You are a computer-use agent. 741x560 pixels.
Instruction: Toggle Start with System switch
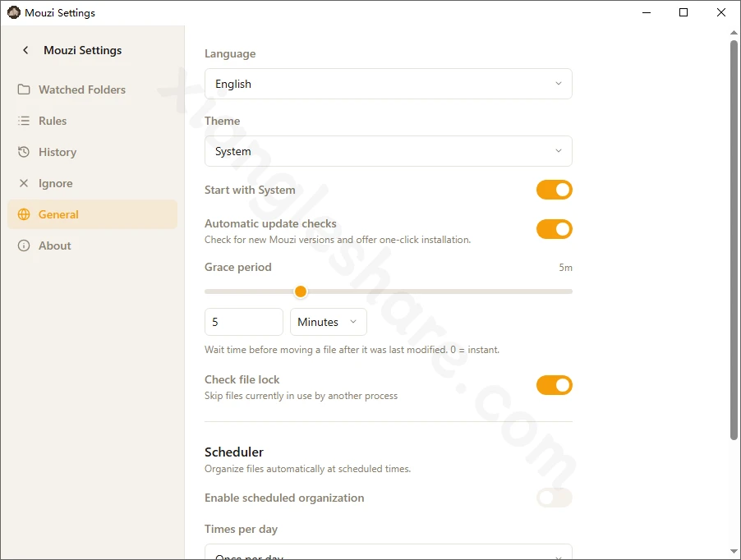[555, 190]
